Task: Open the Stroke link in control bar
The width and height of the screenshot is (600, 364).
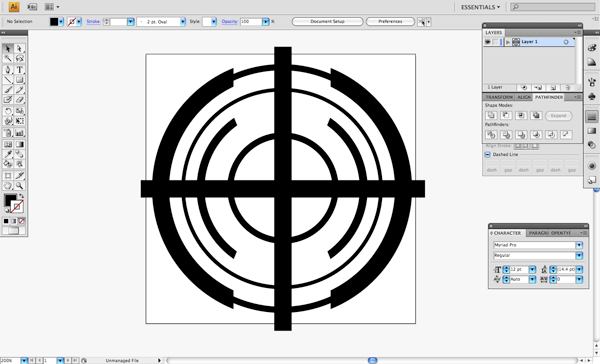Action: 93,22
